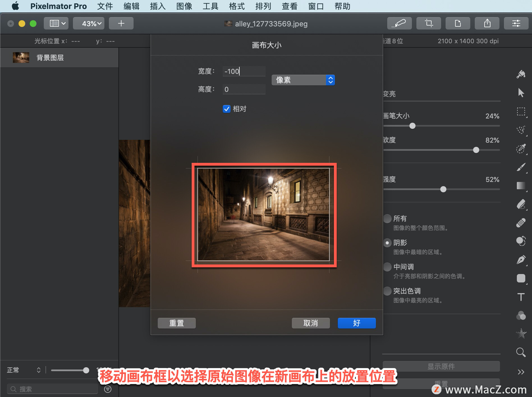Open the 帮助 menu
This screenshot has width=532, height=397.
[342, 6]
